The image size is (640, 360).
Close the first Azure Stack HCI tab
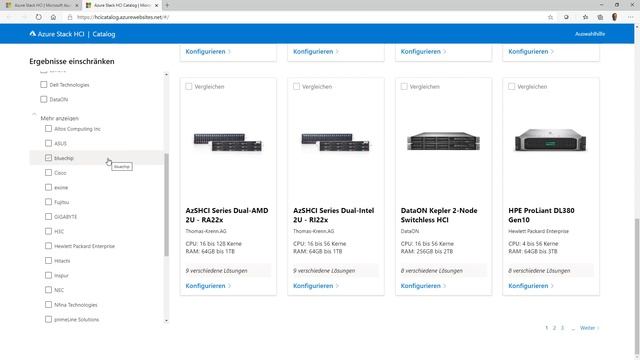[x=76, y=5]
